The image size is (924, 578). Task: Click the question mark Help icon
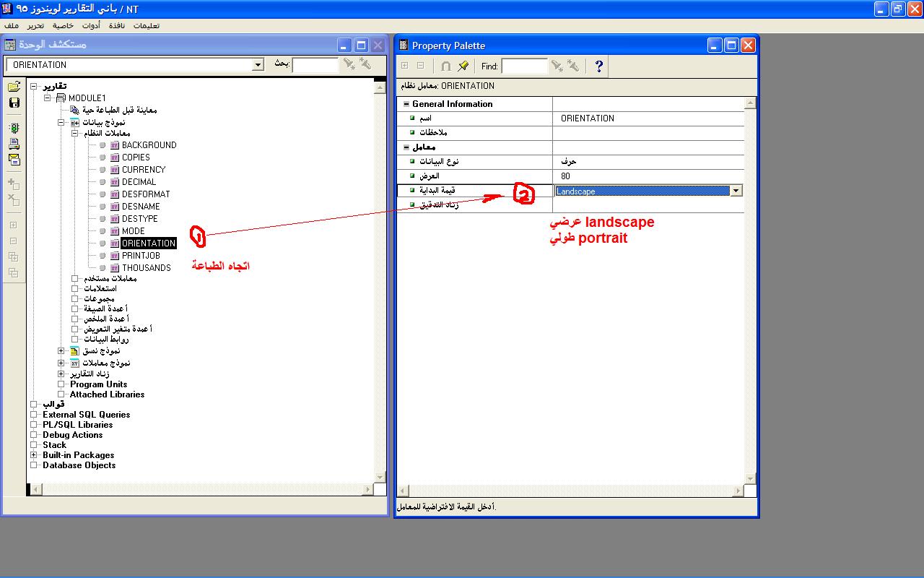point(598,66)
